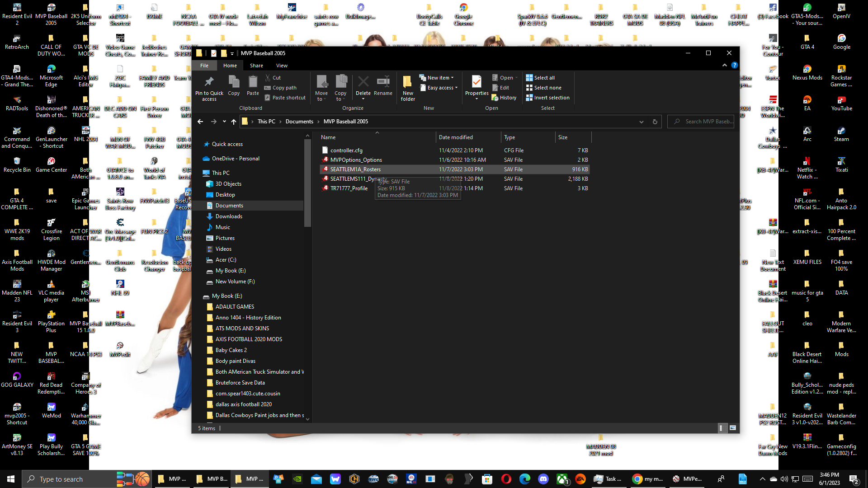Click Documents in address breadcrumb
The image size is (868, 488).
[299, 122]
